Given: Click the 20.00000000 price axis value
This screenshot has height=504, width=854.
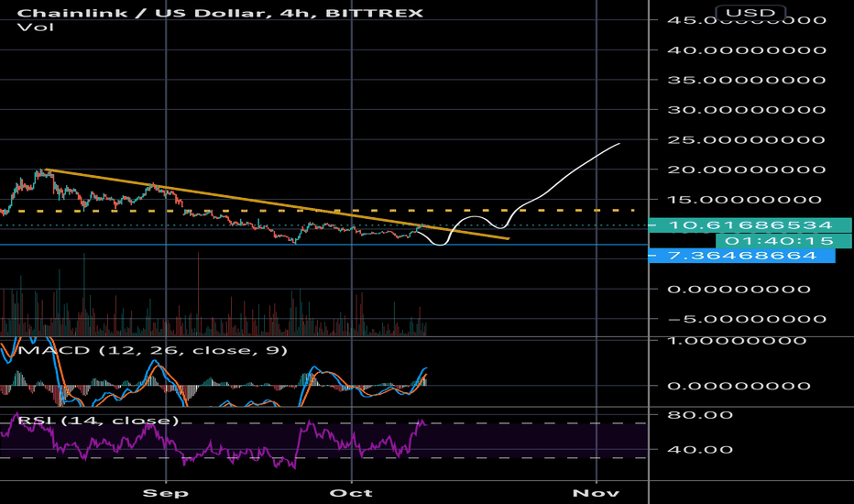Looking at the screenshot, I should [x=747, y=170].
